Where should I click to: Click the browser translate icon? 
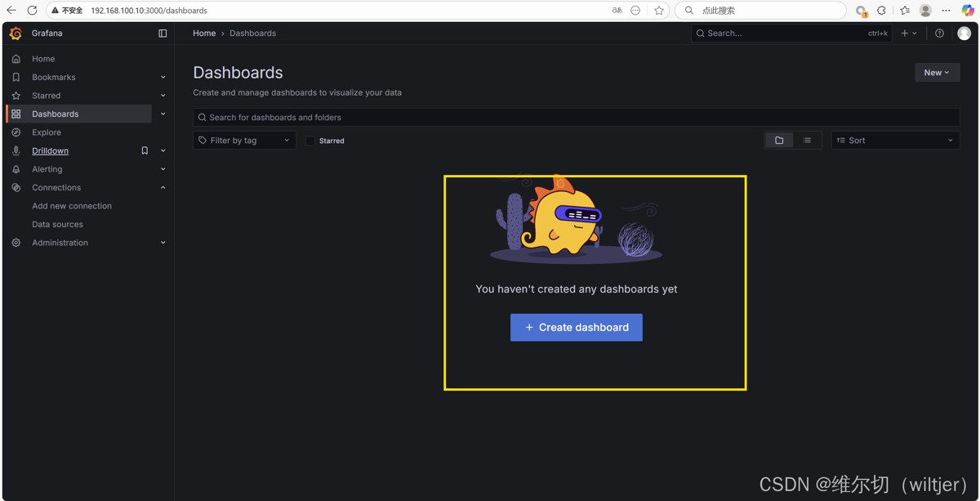pyautogui.click(x=617, y=11)
